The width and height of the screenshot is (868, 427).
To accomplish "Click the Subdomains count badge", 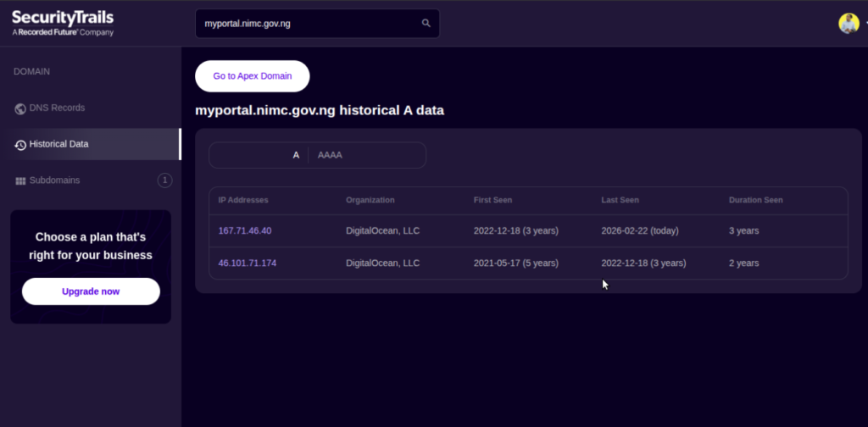I will [164, 180].
